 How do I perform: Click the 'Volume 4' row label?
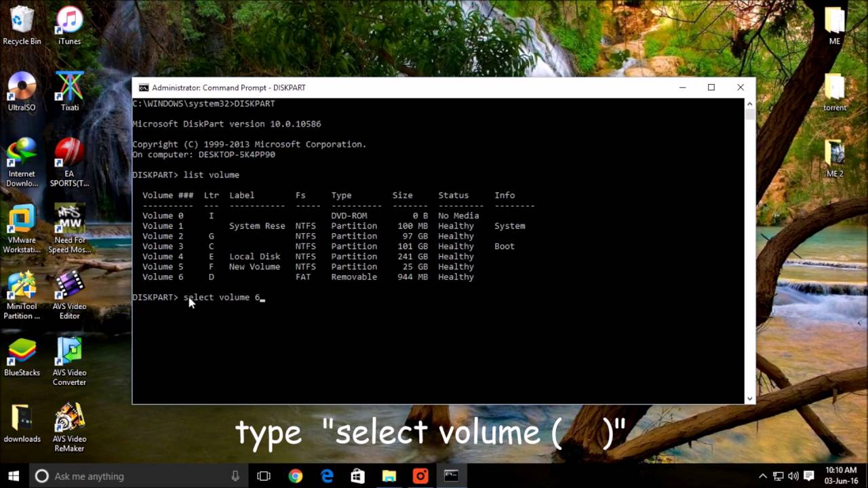163,256
